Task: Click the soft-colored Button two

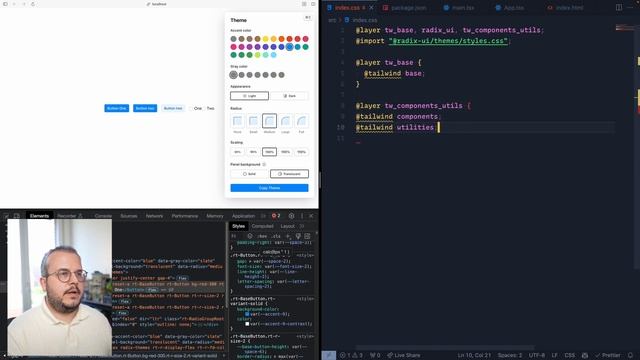Action: [x=173, y=108]
